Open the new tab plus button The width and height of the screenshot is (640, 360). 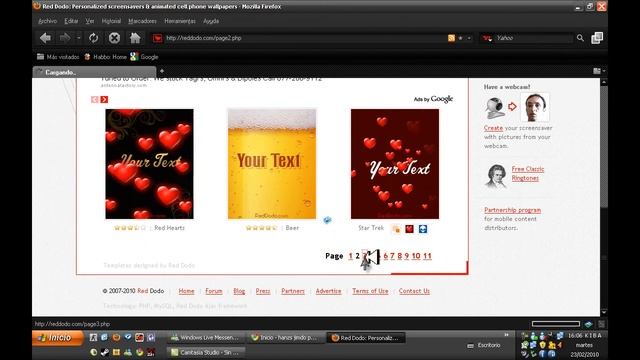click(x=162, y=71)
